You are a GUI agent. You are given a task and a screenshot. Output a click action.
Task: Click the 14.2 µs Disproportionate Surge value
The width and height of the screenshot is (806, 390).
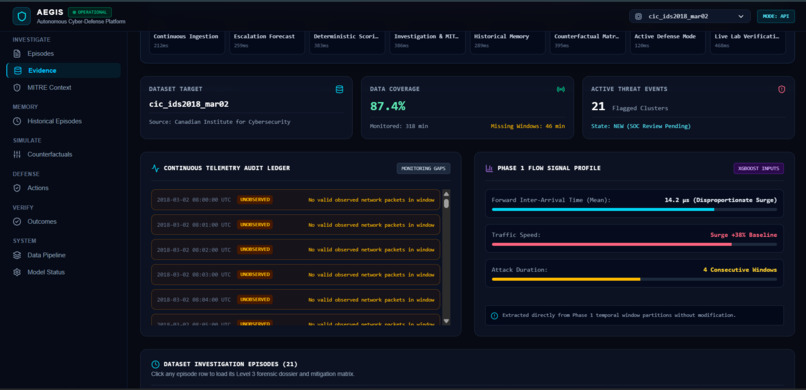[721, 200]
